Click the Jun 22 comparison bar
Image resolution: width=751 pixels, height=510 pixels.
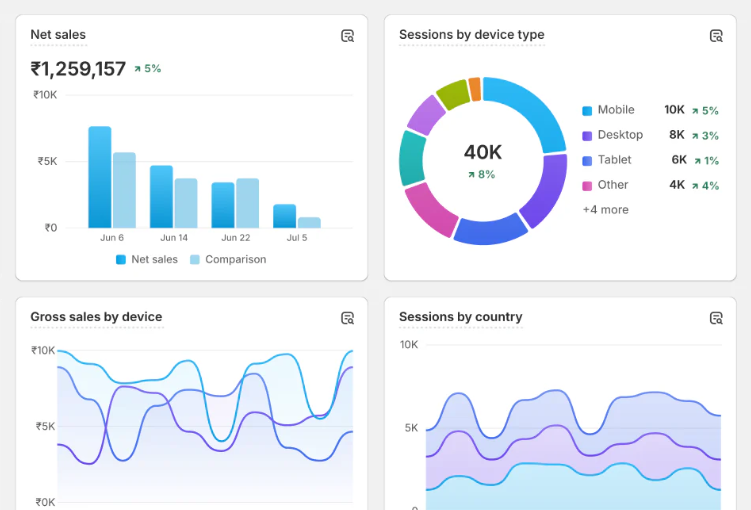tap(248, 203)
